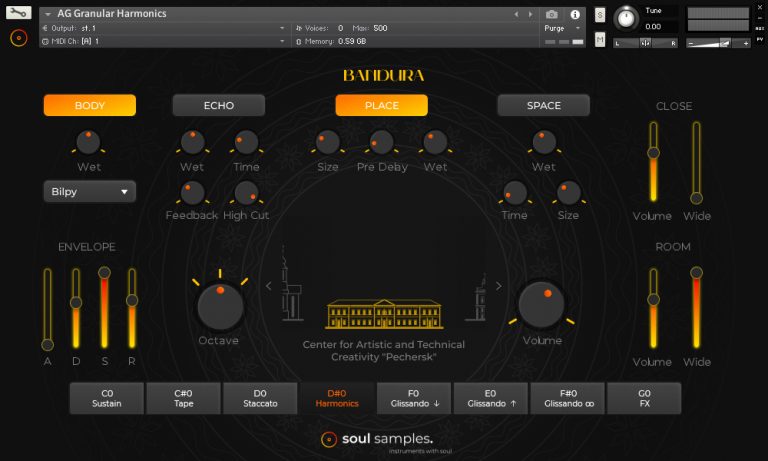Click the ECHO Wet knob
Viewport: 768px width, 461px height.
point(192,143)
